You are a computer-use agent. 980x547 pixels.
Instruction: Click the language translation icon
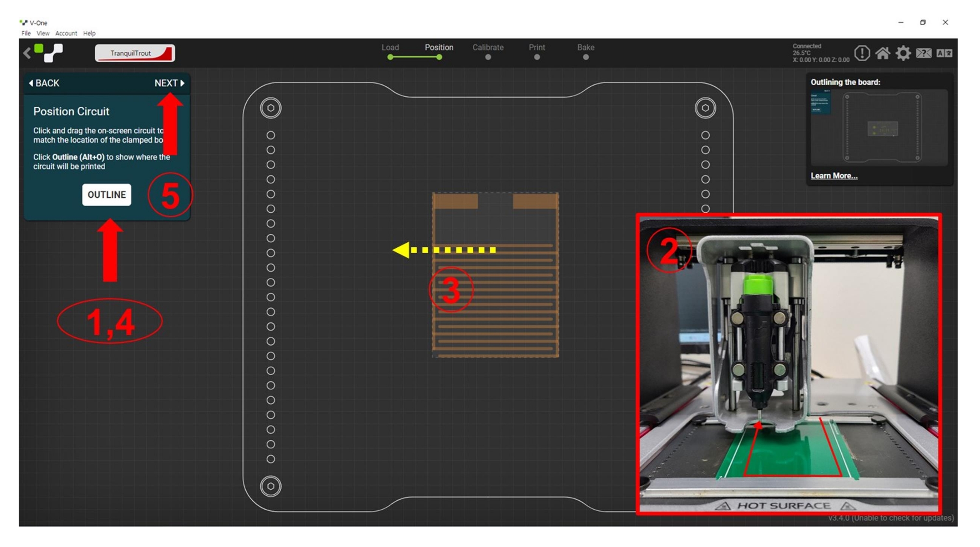(944, 53)
